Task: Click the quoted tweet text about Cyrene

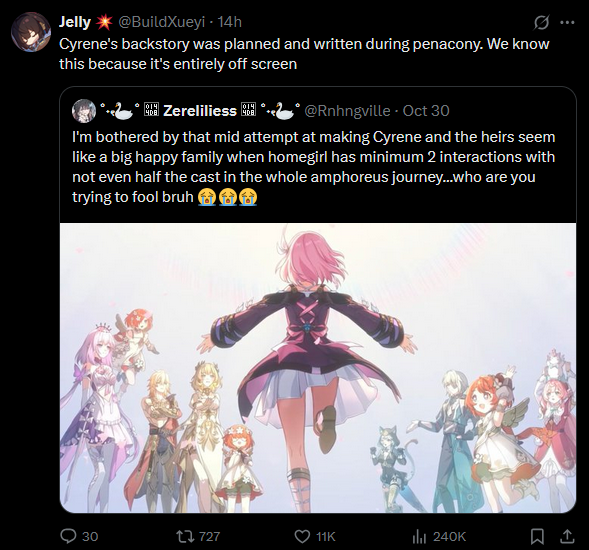Action: 314,167
